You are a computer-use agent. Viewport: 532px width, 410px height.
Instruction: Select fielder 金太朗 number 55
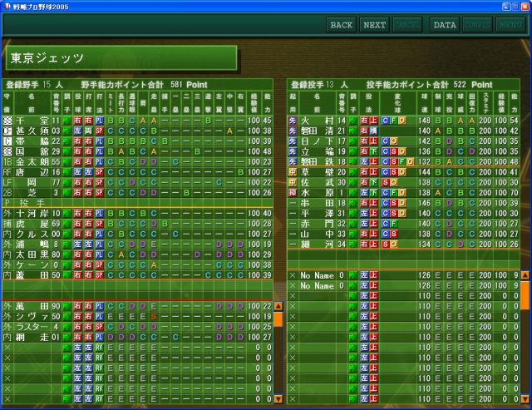137,162
